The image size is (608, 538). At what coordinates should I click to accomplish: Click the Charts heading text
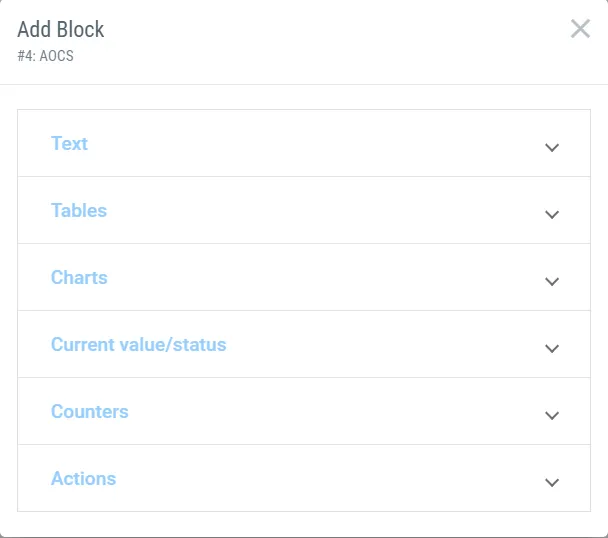79,277
